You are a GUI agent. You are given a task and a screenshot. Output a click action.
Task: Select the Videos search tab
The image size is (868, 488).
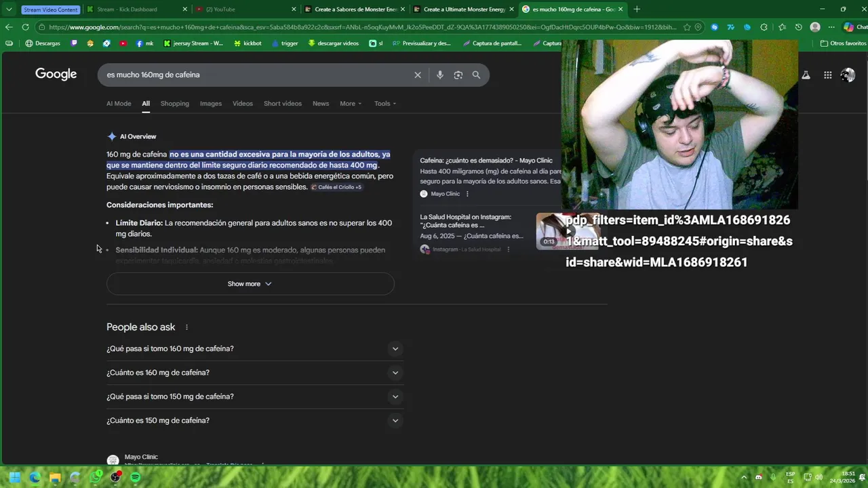243,104
